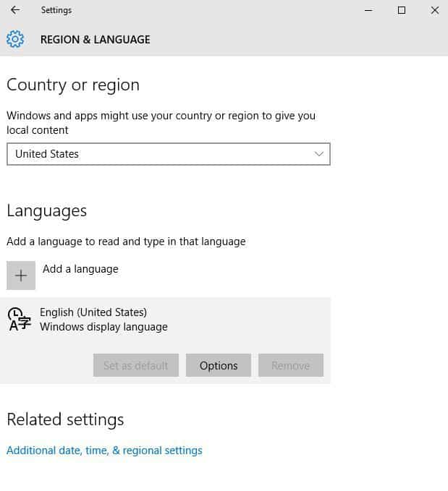
Task: Click the Set as default button
Action: tap(136, 365)
